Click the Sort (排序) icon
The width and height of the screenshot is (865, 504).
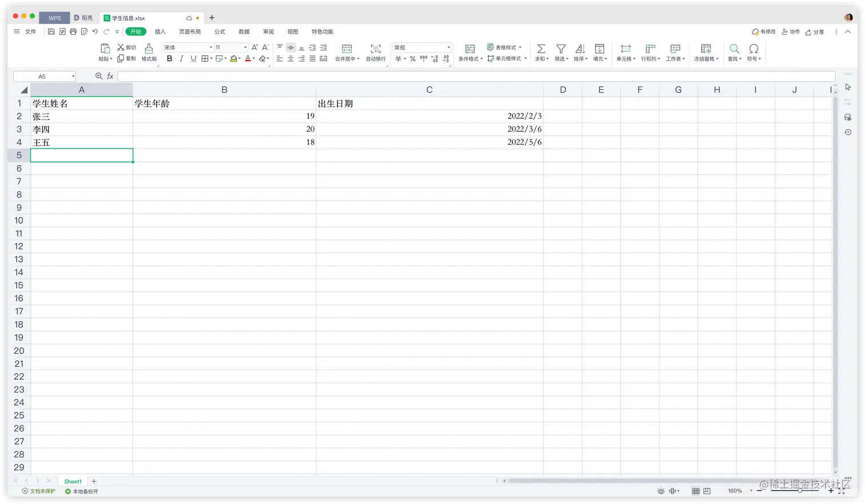click(x=580, y=49)
